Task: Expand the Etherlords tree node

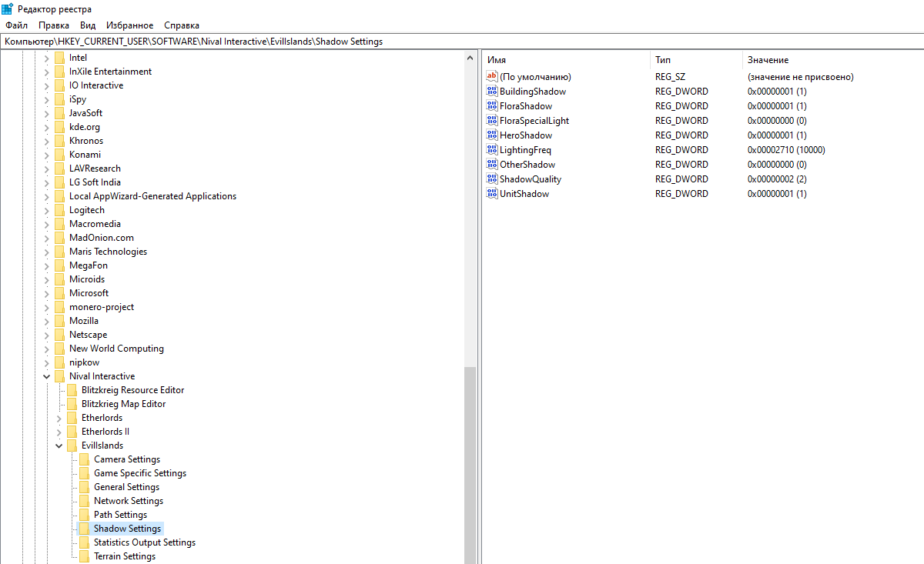Action: pos(59,418)
